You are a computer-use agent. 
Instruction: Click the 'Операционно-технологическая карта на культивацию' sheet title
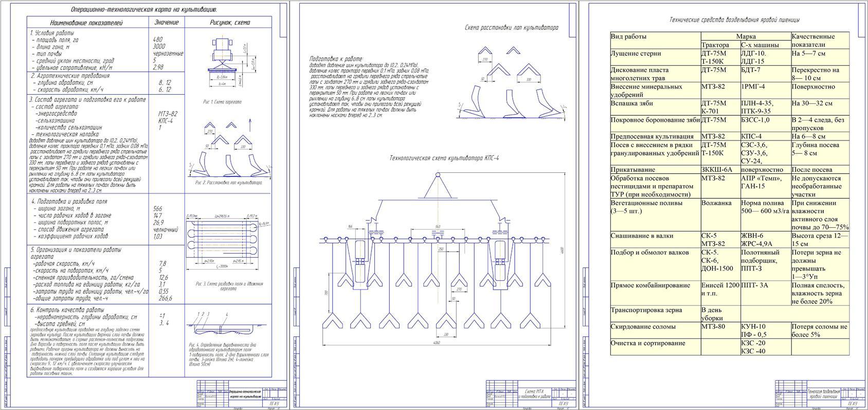(143, 10)
